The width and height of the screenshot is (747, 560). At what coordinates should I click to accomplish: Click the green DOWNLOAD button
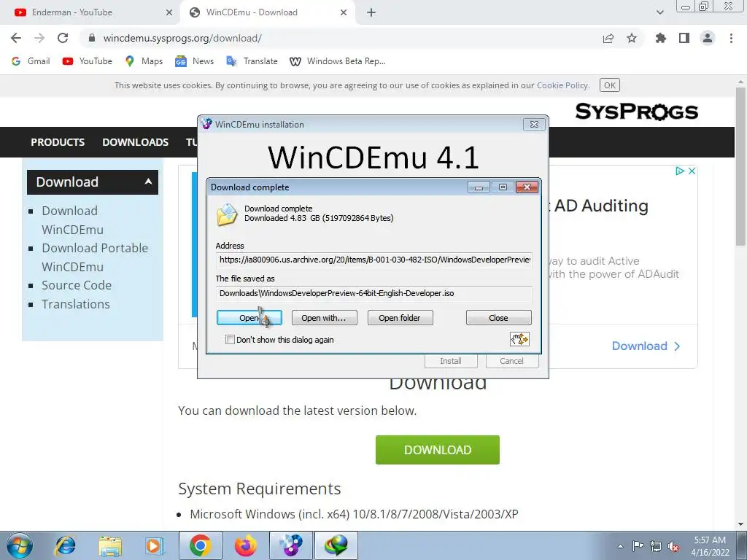pyautogui.click(x=438, y=449)
